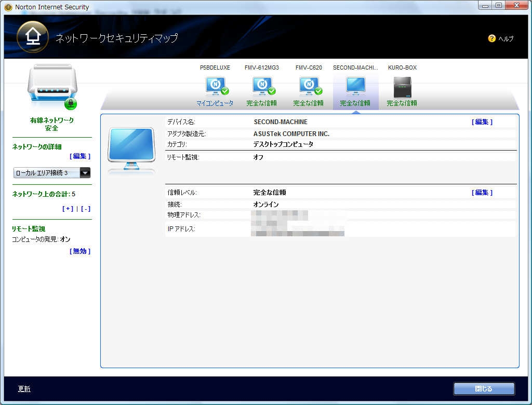This screenshot has height=405, width=532.
Task: Click 完全な信頼 label under FMV-C620
Action: pos(309,103)
